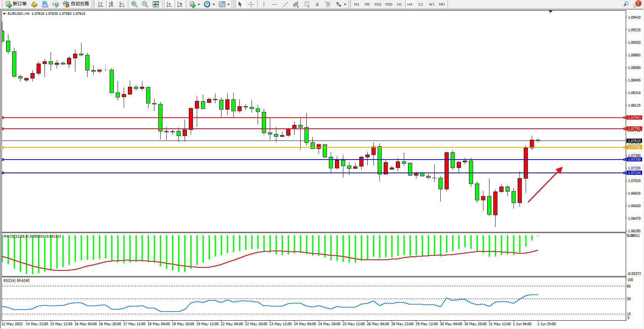Select the horizontal line tool
Image resolution: width=644 pixels, height=329 pixels.
pos(275,4)
